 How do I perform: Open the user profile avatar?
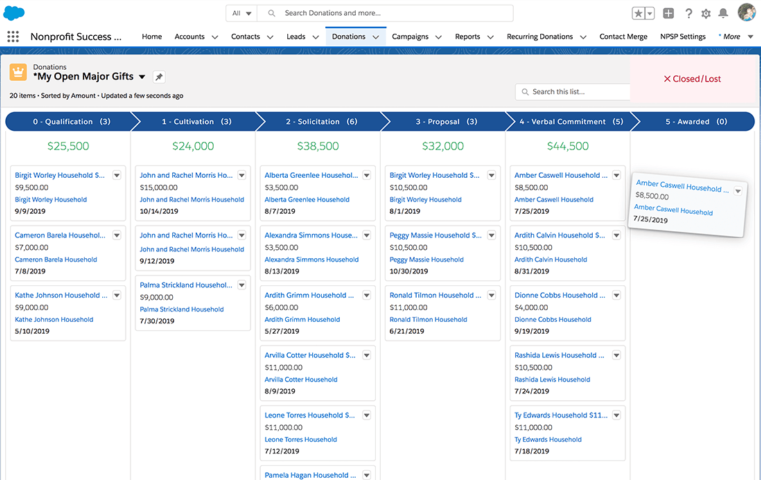pos(746,13)
